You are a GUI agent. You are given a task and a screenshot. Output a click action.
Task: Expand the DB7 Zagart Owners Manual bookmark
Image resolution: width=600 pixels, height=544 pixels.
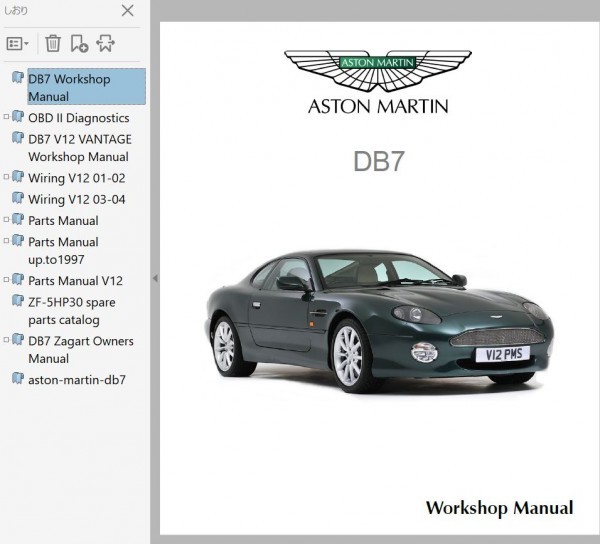pyautogui.click(x=6, y=339)
